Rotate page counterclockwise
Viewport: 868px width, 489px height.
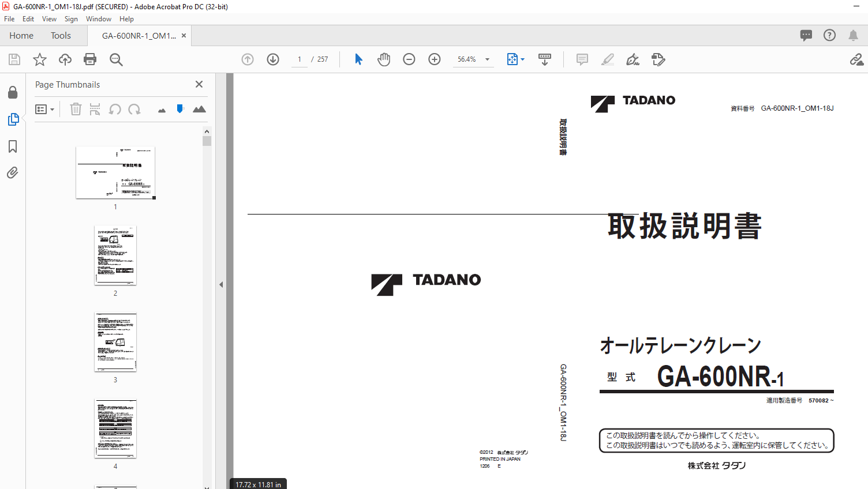(115, 109)
